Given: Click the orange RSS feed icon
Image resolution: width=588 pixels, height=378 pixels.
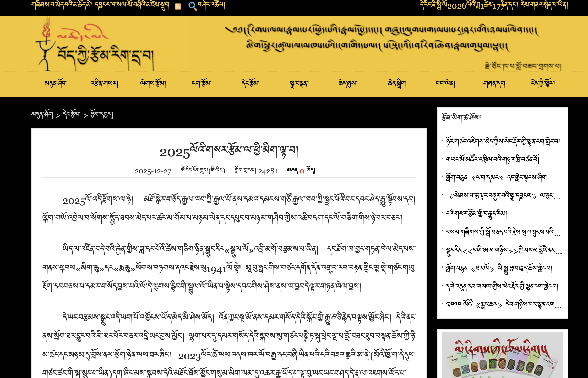Looking at the screenshot, I should [x=178, y=7].
